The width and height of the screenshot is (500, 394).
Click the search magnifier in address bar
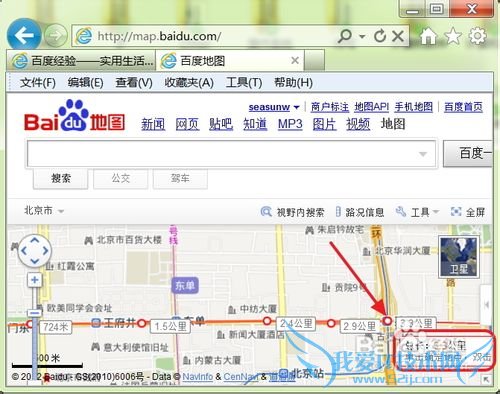pos(345,35)
